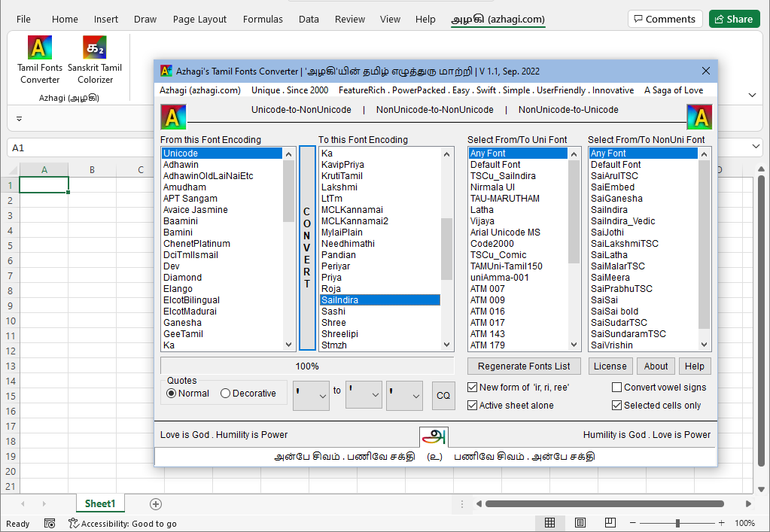Select Unicode in From Font Encoding list
The height and width of the screenshot is (532, 770).
click(223, 153)
